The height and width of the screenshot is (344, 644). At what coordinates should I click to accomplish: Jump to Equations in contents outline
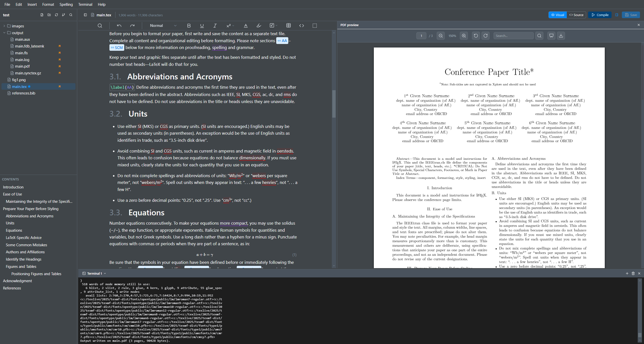(x=14, y=230)
